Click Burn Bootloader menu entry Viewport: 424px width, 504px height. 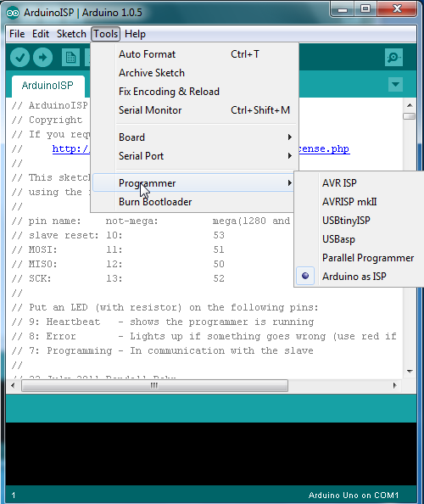point(194,202)
